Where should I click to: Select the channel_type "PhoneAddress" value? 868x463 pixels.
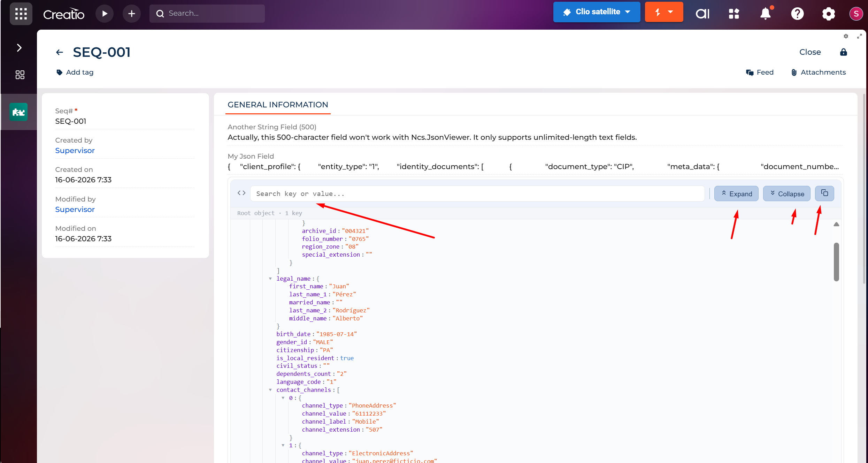372,405
